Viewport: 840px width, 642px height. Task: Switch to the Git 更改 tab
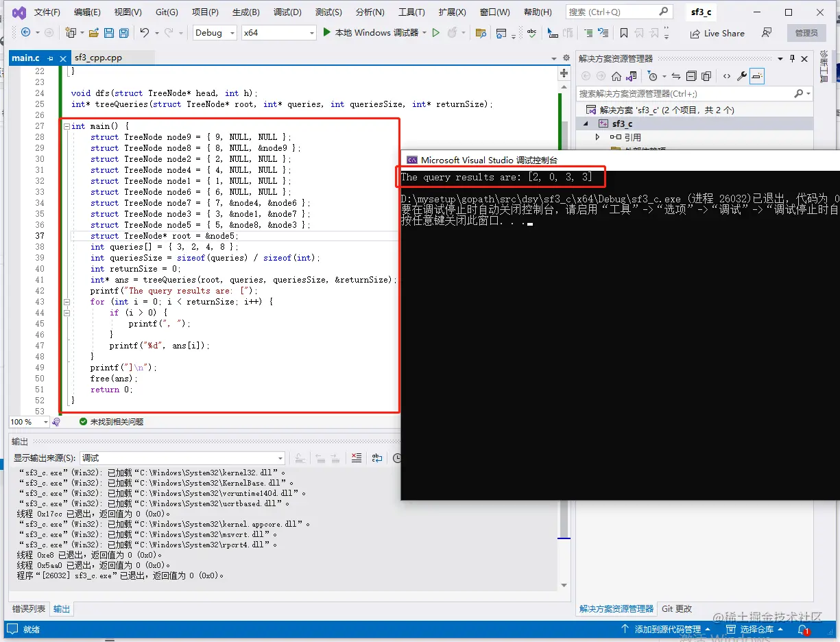[x=677, y=608]
